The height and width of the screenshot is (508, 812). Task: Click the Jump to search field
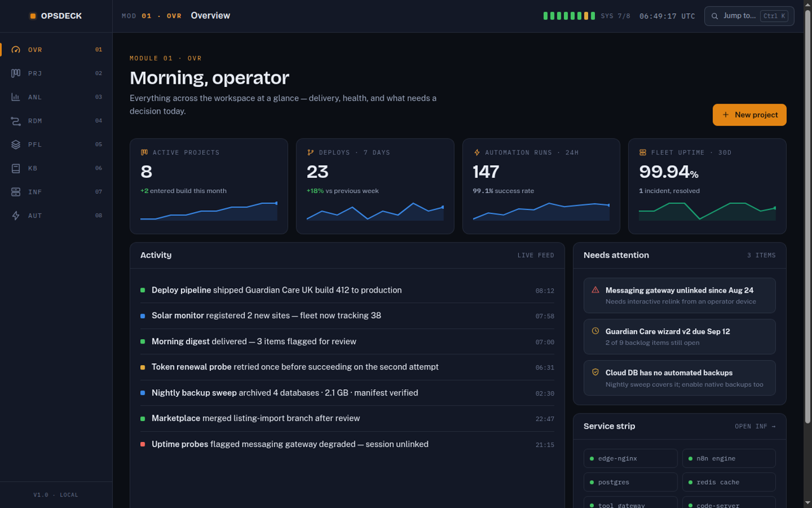tap(749, 16)
